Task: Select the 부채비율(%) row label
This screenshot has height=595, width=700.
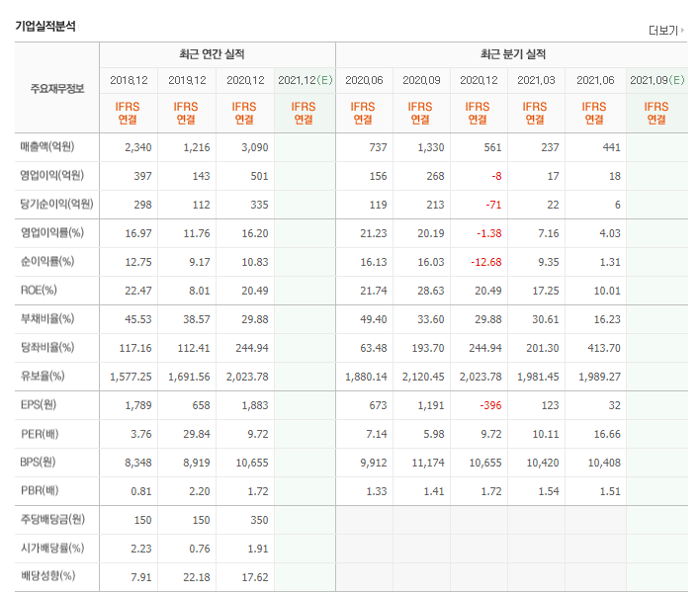Action: pos(47,318)
